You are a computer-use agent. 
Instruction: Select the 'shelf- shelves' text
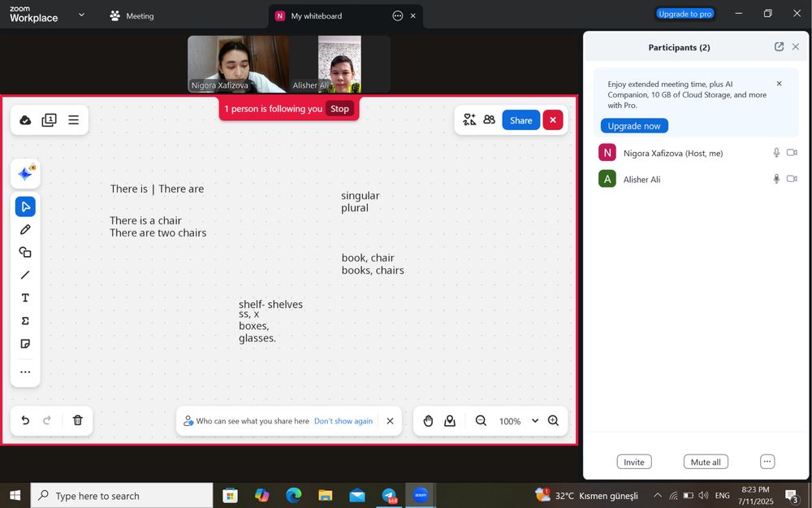[270, 304]
